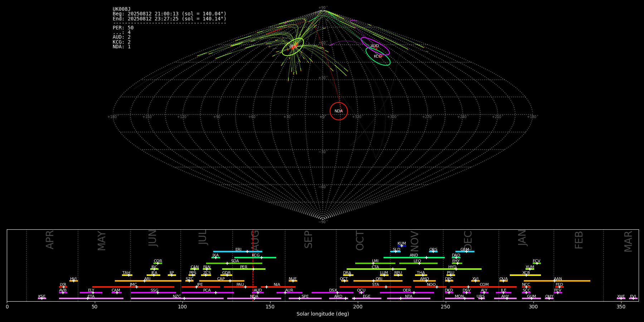Click the pink NTA shower bar
644x322 pixels.
point(409,298)
